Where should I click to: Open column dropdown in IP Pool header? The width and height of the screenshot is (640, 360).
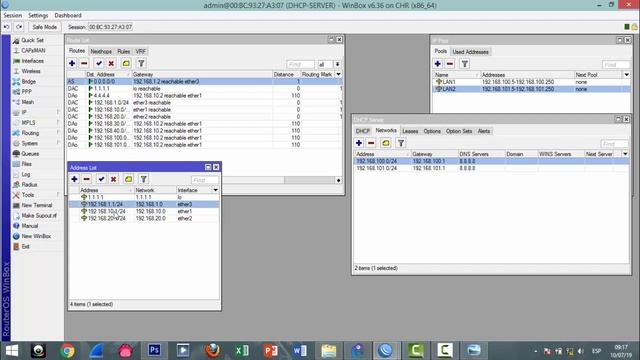tap(627, 75)
